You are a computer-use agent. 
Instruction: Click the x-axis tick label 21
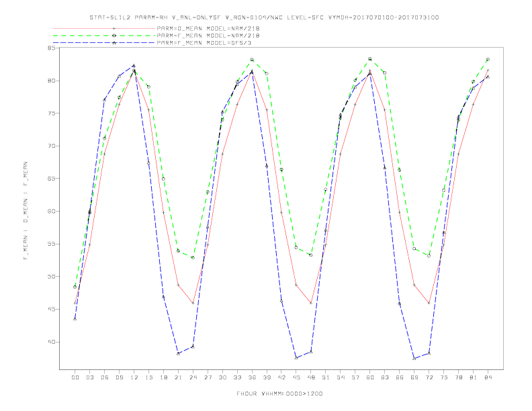pyautogui.click(x=178, y=377)
